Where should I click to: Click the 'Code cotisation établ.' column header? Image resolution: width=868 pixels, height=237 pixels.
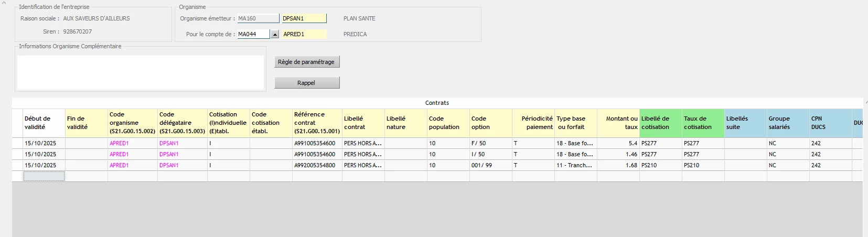tap(271, 123)
